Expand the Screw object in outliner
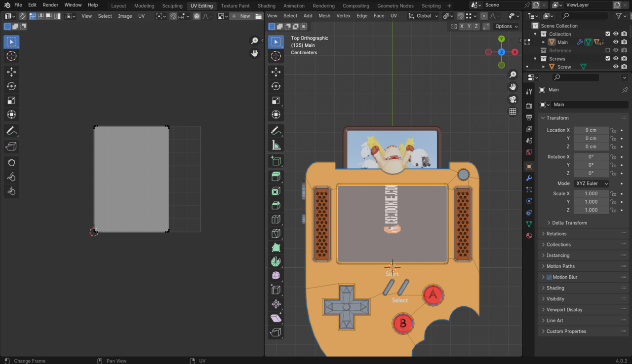The image size is (632, 364). tap(544, 67)
